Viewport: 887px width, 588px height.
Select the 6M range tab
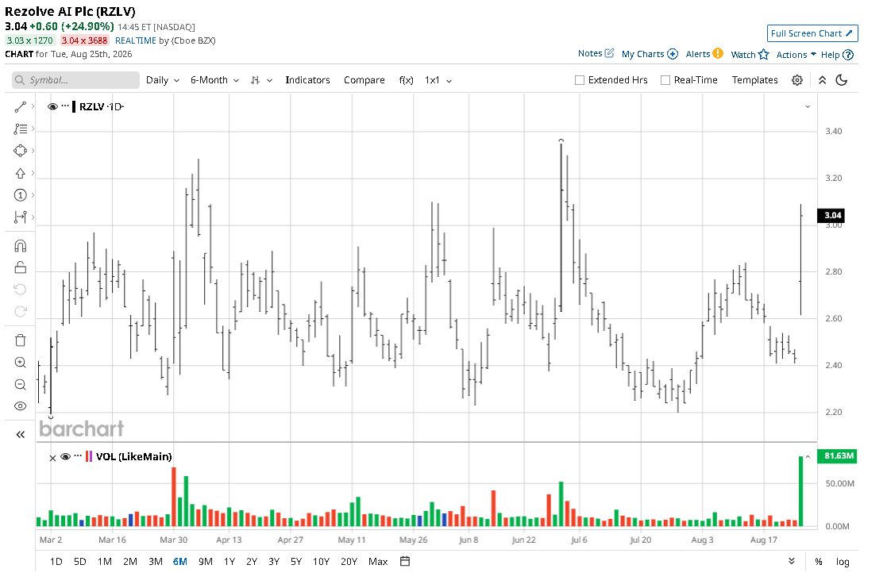[x=180, y=562]
